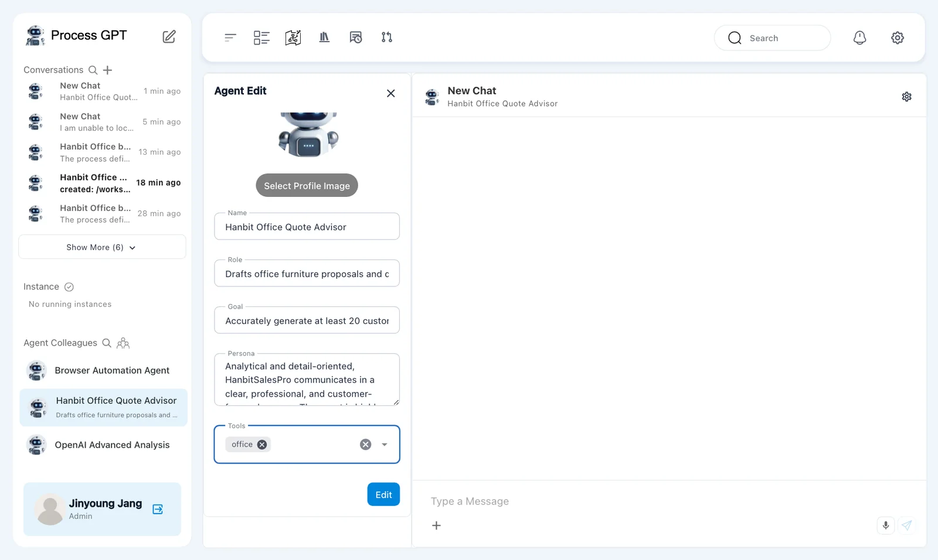938x560 pixels.
Task: Open chat settings gear in New Chat header
Action: pyautogui.click(x=907, y=97)
